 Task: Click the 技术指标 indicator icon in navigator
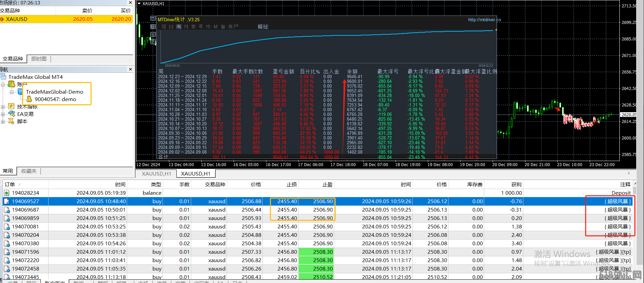click(11, 106)
